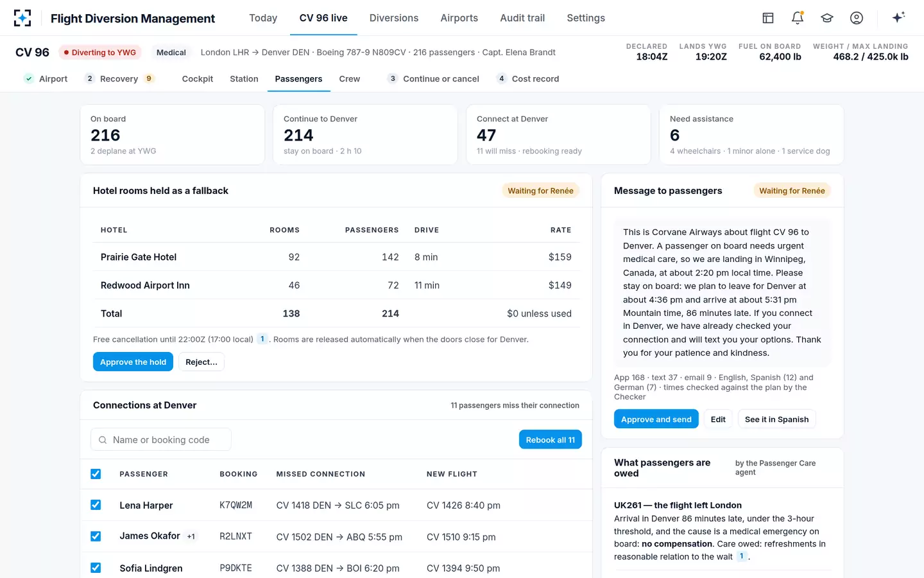Screen dimensions: 924x578
Task: Show the Crew sub-tab
Action: pos(350,79)
